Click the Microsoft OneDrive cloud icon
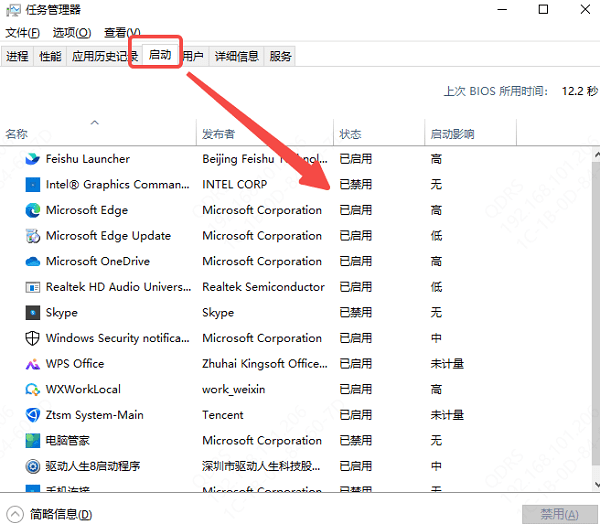The image size is (600, 524). (33, 261)
